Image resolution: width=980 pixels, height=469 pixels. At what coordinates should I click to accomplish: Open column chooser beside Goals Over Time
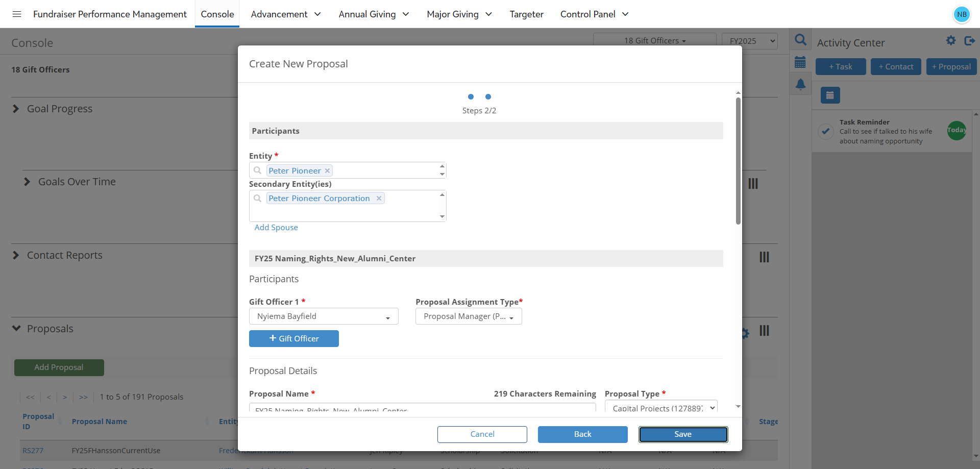[x=753, y=183]
